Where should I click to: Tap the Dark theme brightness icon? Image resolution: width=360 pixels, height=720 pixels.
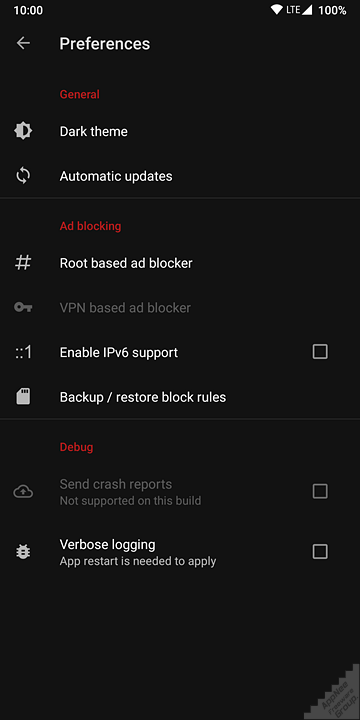[23, 131]
